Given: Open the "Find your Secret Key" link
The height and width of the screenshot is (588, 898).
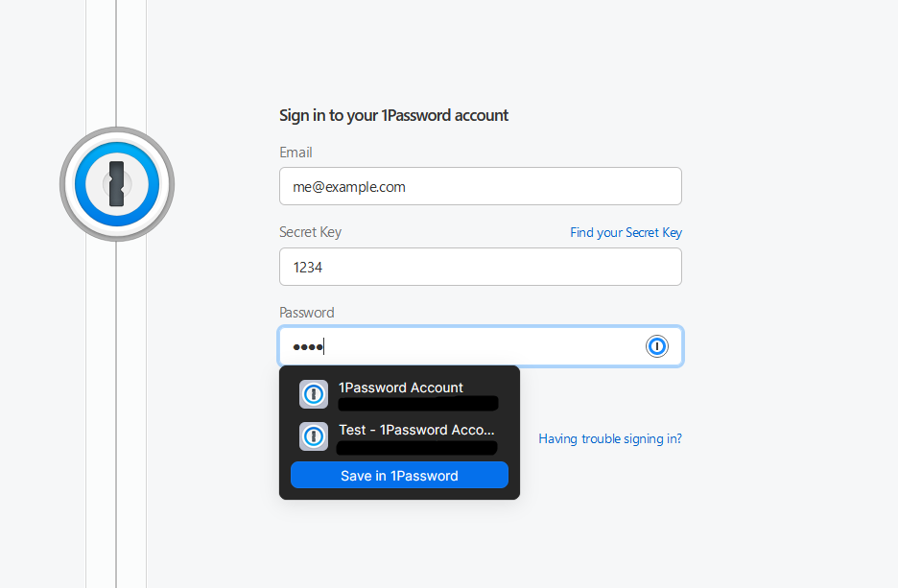Looking at the screenshot, I should 626,232.
